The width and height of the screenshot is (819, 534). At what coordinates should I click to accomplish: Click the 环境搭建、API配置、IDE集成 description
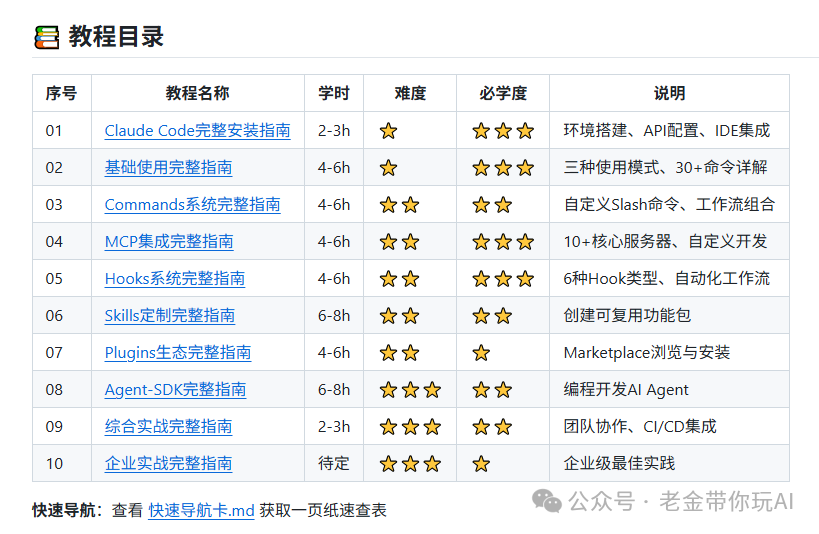[666, 131]
